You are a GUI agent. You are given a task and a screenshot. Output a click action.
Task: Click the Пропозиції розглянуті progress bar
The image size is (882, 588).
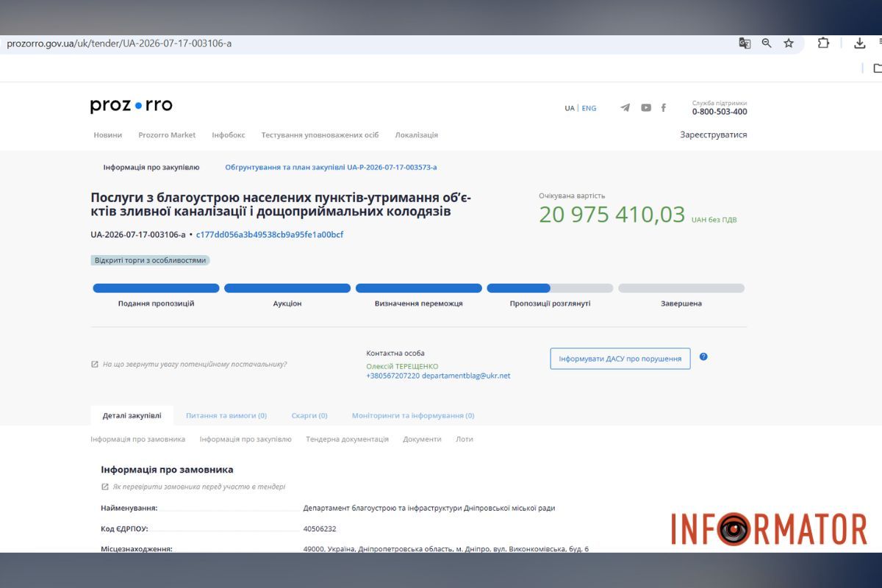(x=550, y=288)
